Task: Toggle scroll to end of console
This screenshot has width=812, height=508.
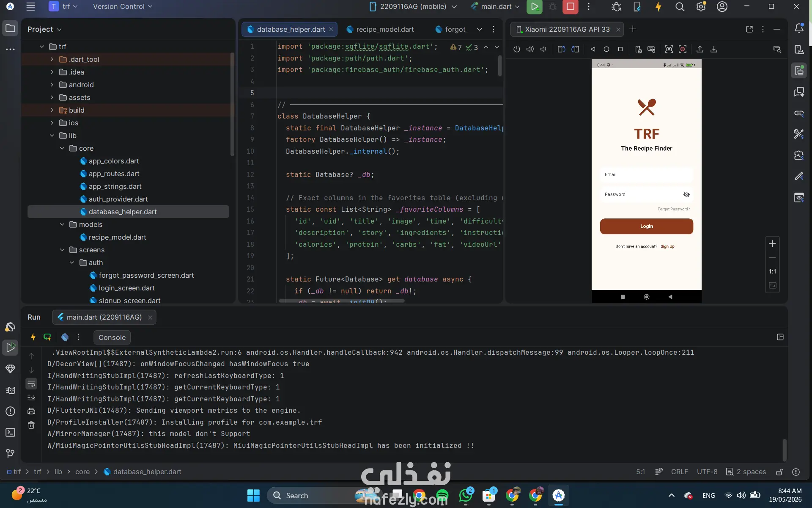Action: point(31,398)
